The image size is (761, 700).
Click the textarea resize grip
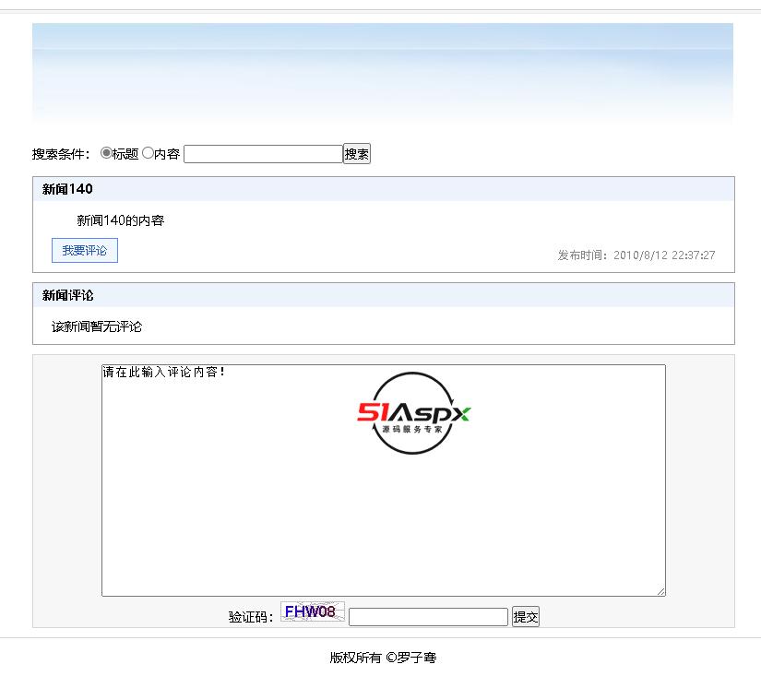[x=661, y=591]
